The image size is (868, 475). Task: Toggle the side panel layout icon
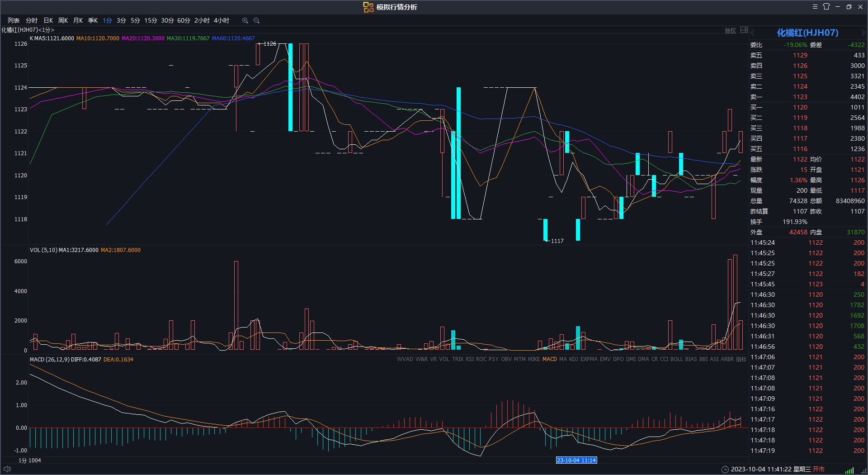click(744, 30)
